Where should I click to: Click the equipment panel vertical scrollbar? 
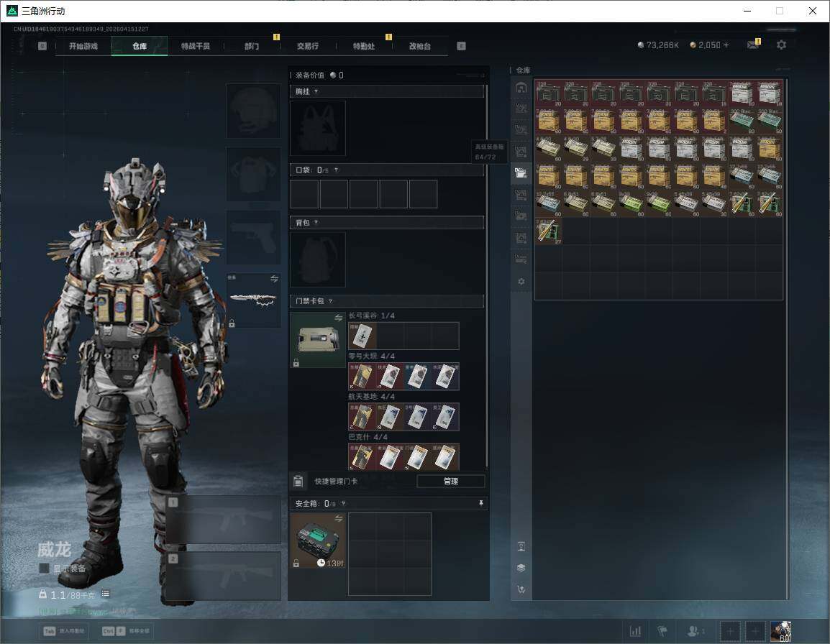[486, 275]
